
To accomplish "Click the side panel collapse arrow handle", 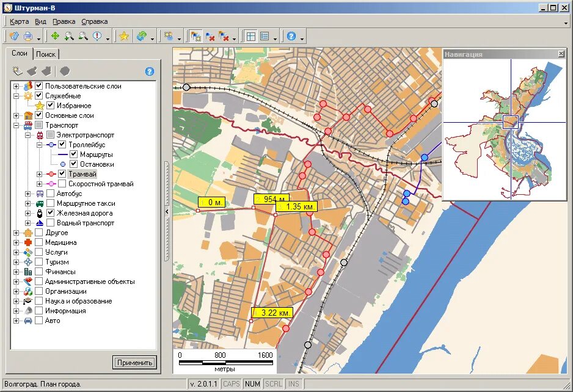I will 167,211.
